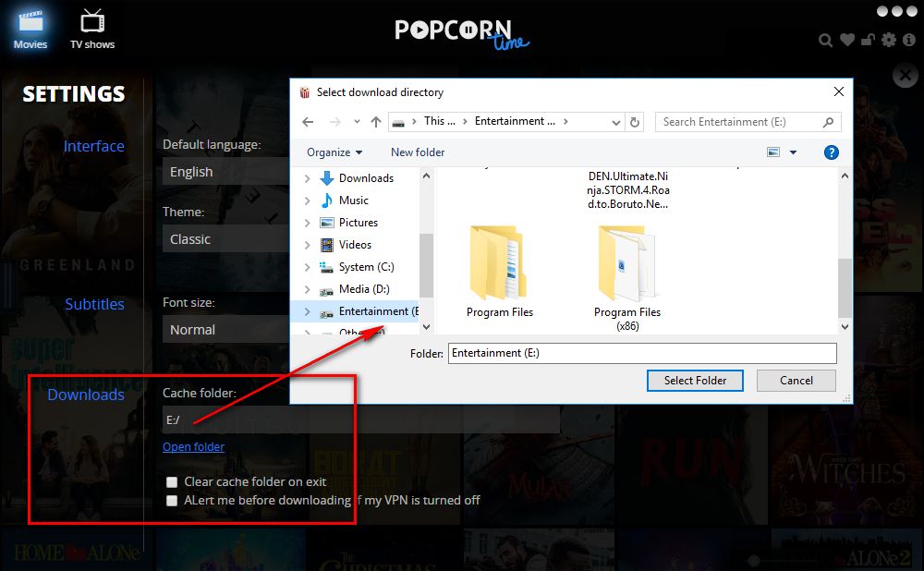Viewport: 924px width, 571px height.
Task: Open the recent locations dropdown arrow
Action: [x=357, y=122]
